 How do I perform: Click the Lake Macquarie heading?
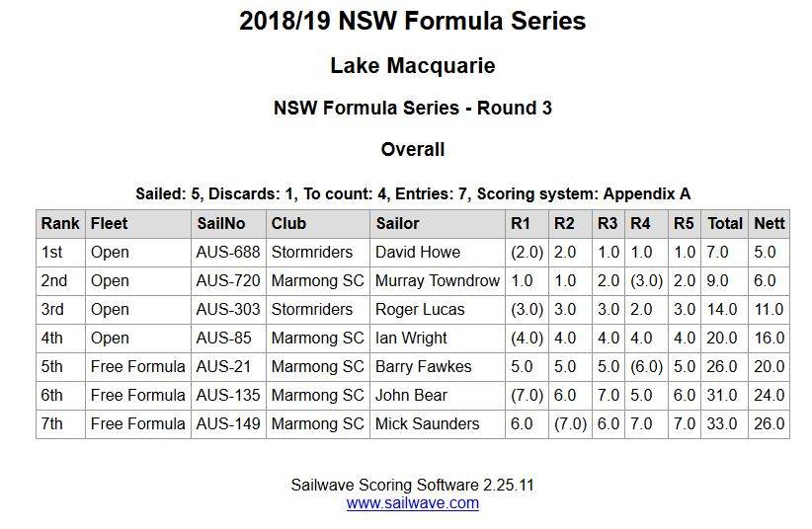click(x=412, y=66)
